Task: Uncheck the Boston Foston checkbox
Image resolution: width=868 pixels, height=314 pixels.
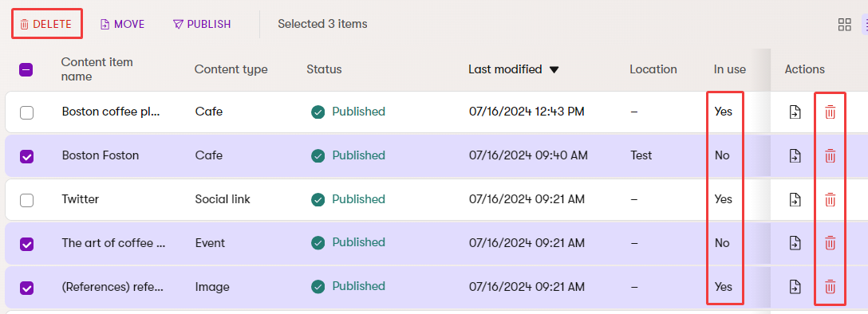Action: tap(26, 156)
